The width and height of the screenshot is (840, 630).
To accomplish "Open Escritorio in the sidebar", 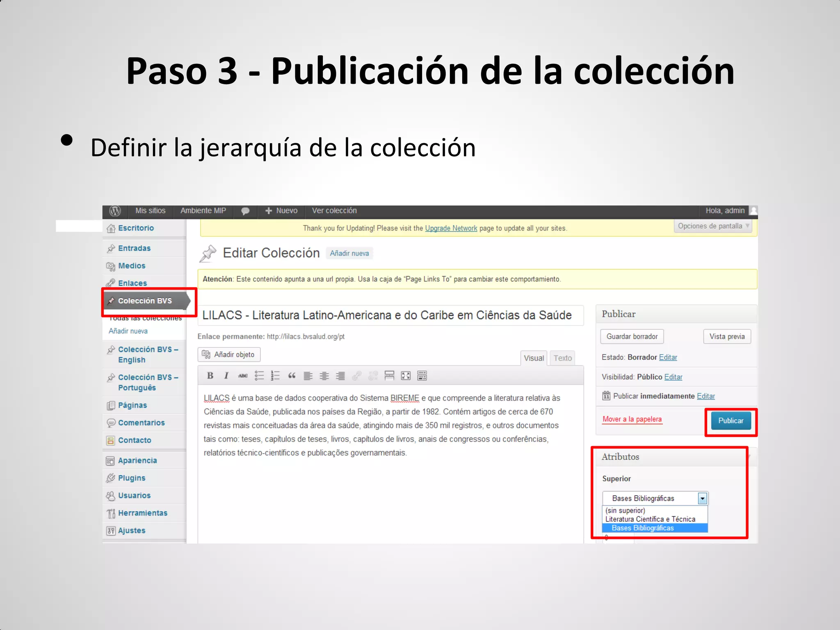I will (x=136, y=228).
